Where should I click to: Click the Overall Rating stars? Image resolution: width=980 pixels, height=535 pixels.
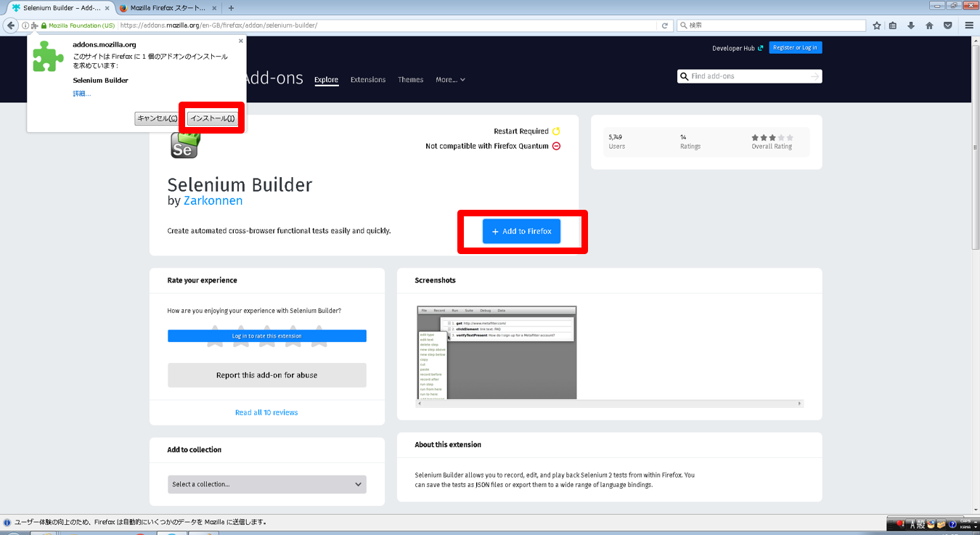pos(772,137)
